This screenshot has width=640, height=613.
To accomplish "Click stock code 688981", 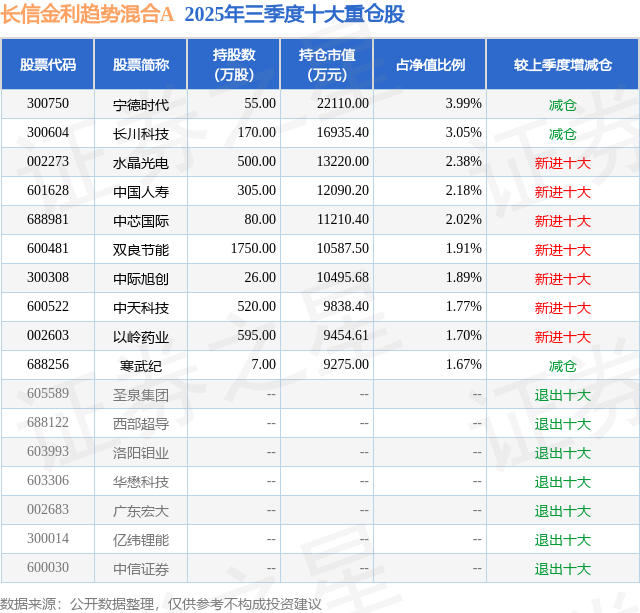I will [48, 220].
